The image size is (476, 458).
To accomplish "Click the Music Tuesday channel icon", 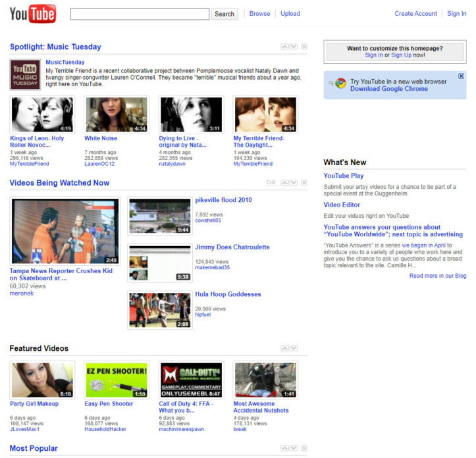I will (25, 74).
